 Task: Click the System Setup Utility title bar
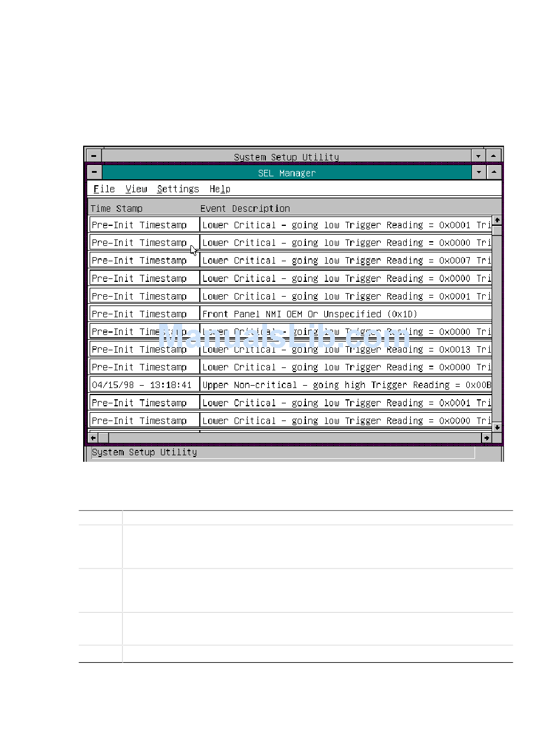click(286, 157)
